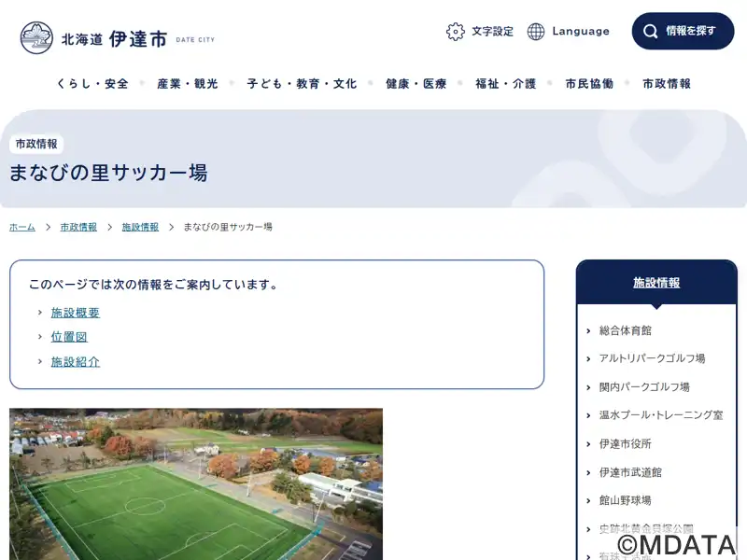This screenshot has width=747, height=560.
Task: Open the 情報を探す search button
Action: (683, 31)
